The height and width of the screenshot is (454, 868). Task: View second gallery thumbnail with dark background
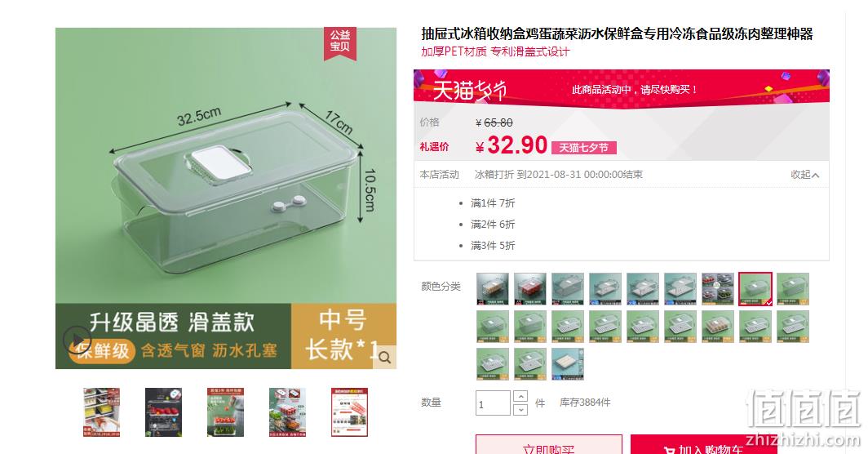163,412
